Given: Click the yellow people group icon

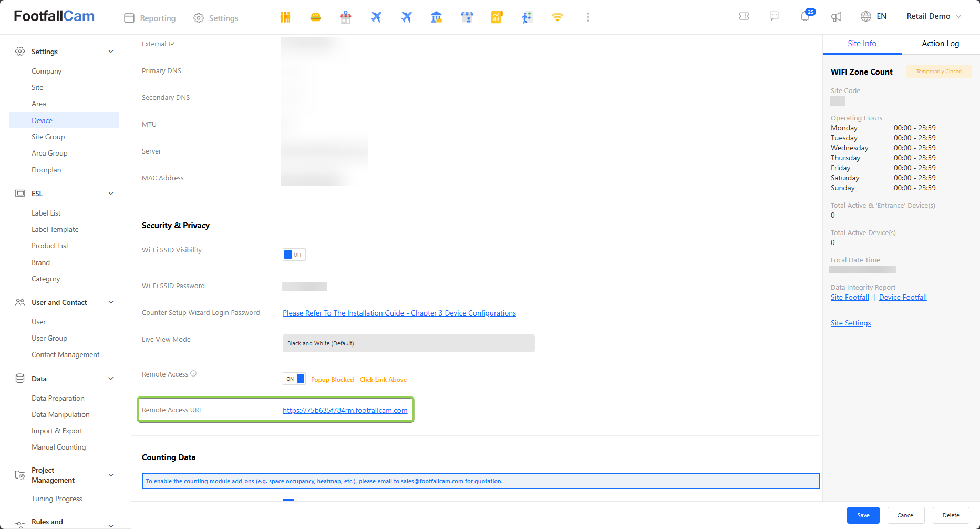Looking at the screenshot, I should coord(285,17).
